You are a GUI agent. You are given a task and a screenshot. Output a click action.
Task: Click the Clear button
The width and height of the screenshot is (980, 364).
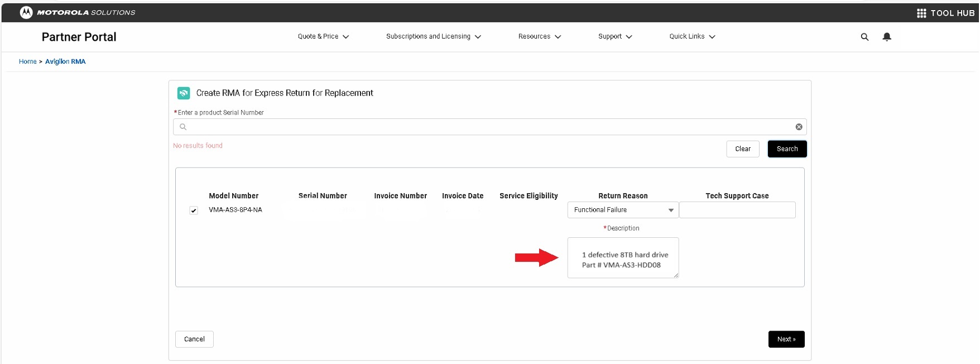(742, 149)
